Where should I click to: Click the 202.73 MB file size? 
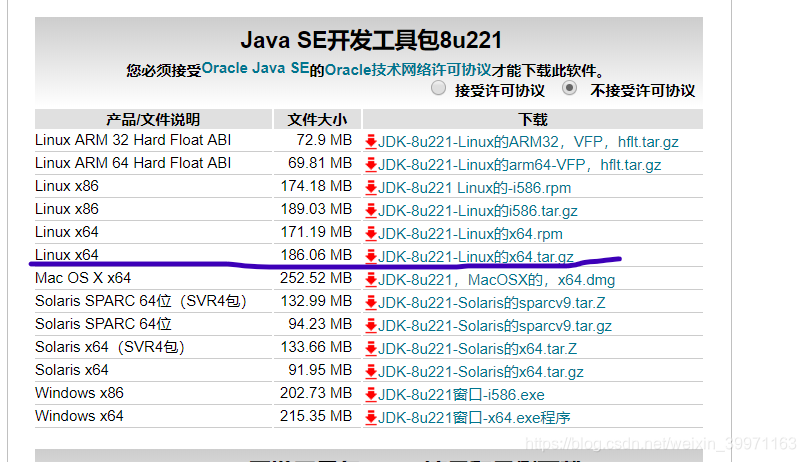[x=316, y=393]
